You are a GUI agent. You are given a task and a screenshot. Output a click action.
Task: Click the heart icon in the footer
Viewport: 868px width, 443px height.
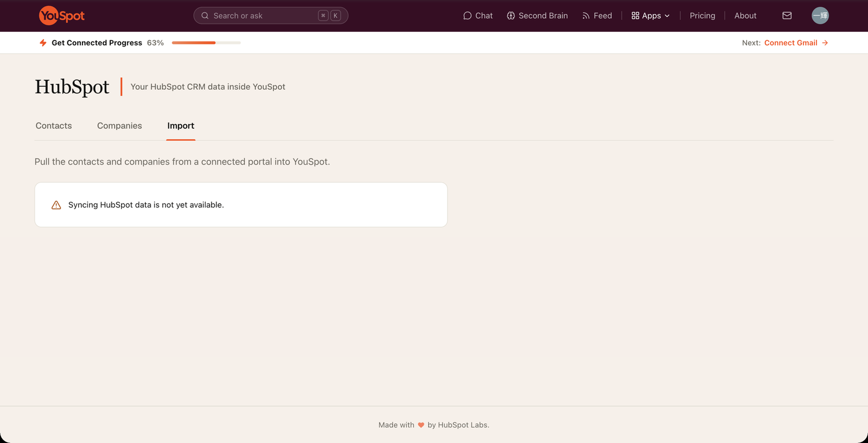pos(421,425)
